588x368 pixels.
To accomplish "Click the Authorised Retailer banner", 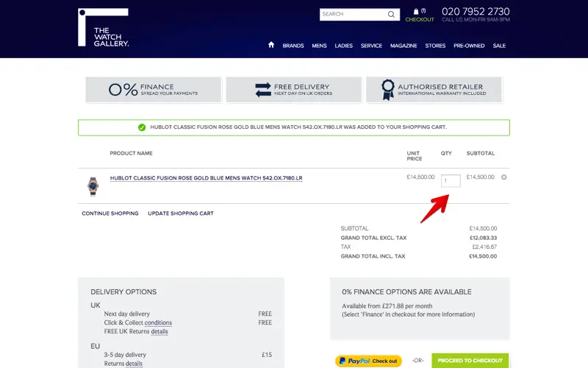I will pos(434,90).
